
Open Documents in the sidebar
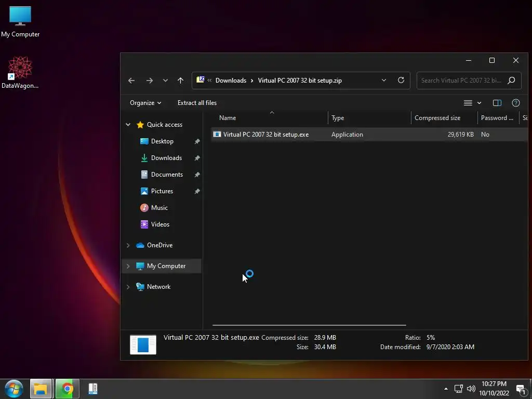[x=167, y=175]
